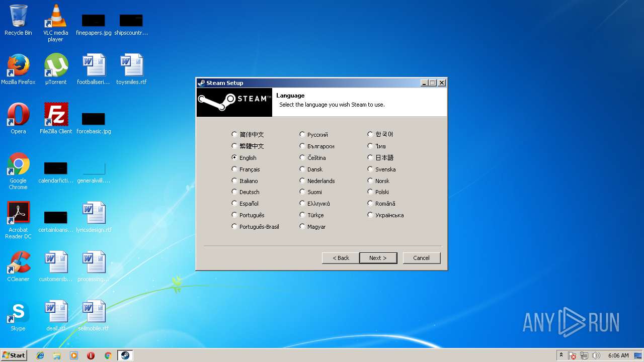The image size is (644, 362).
Task: Choose Български as the language
Action: [x=317, y=146]
